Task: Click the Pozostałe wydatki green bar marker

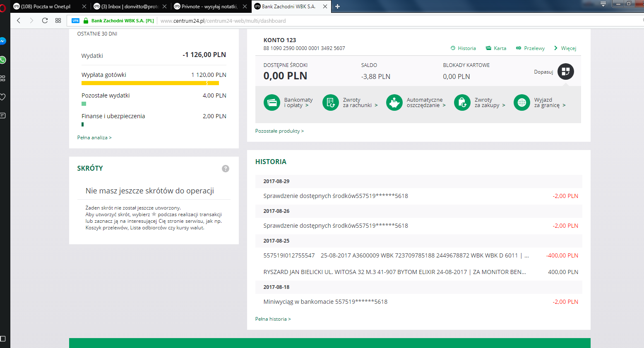Action: tap(84, 104)
